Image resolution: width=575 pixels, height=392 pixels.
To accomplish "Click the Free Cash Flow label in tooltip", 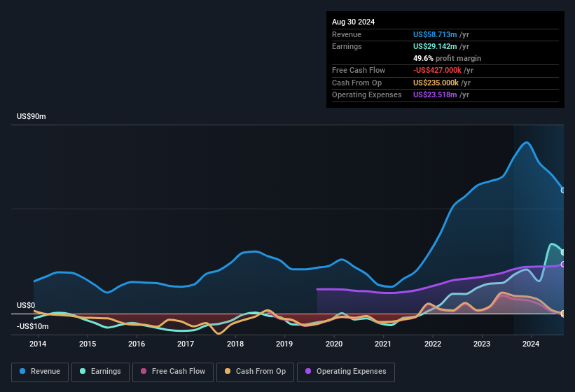I will pyautogui.click(x=359, y=70).
